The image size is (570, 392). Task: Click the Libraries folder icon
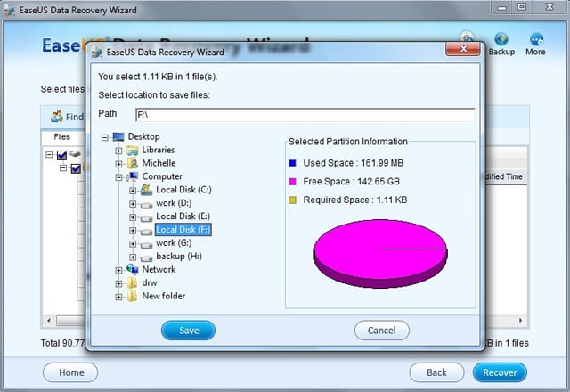(133, 151)
